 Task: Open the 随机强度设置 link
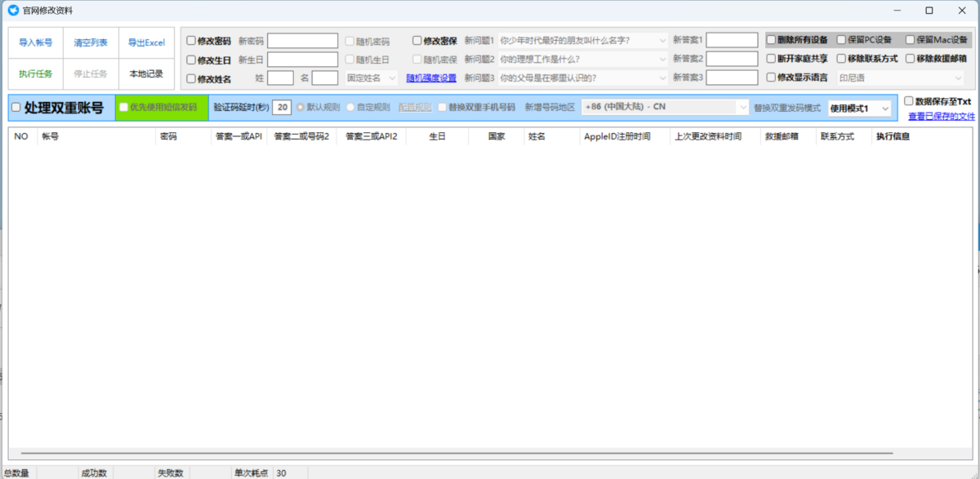[x=431, y=78]
